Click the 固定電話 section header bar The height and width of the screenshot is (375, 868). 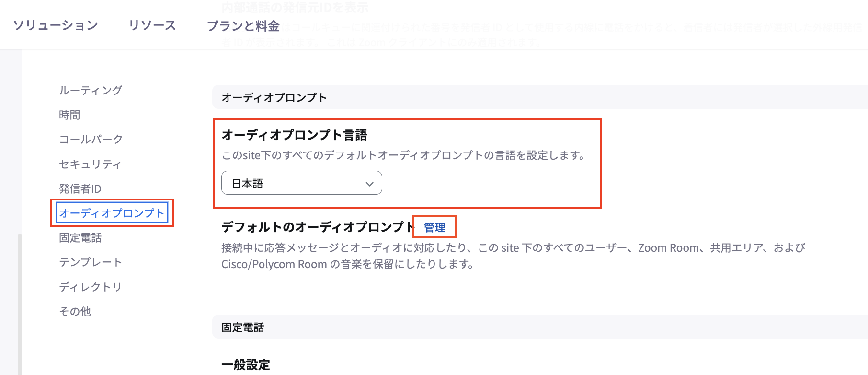[540, 327]
